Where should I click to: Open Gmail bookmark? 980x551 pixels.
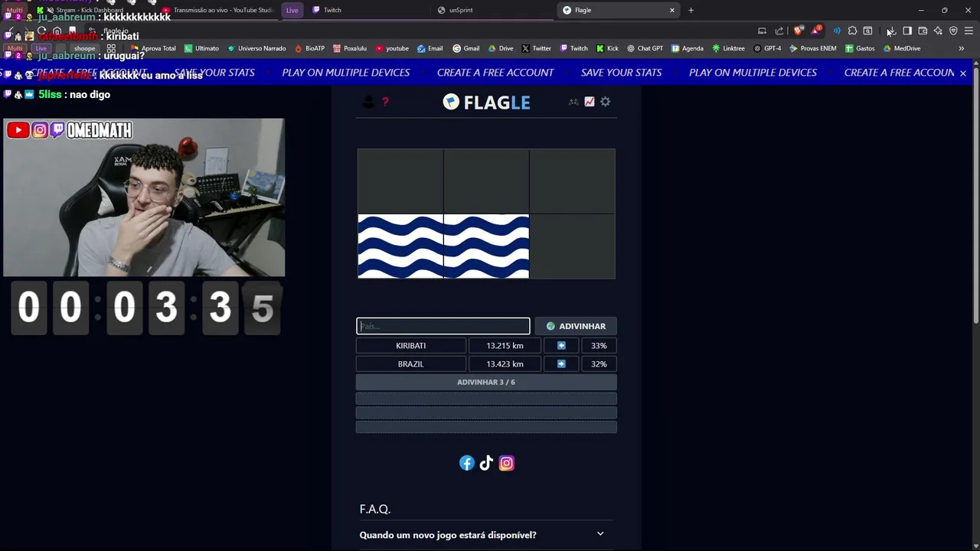tap(466, 48)
